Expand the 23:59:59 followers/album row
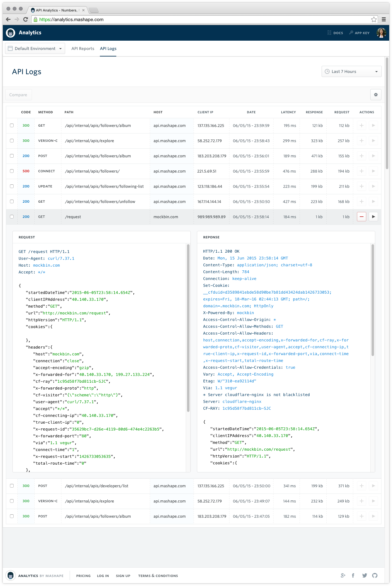 (x=362, y=125)
